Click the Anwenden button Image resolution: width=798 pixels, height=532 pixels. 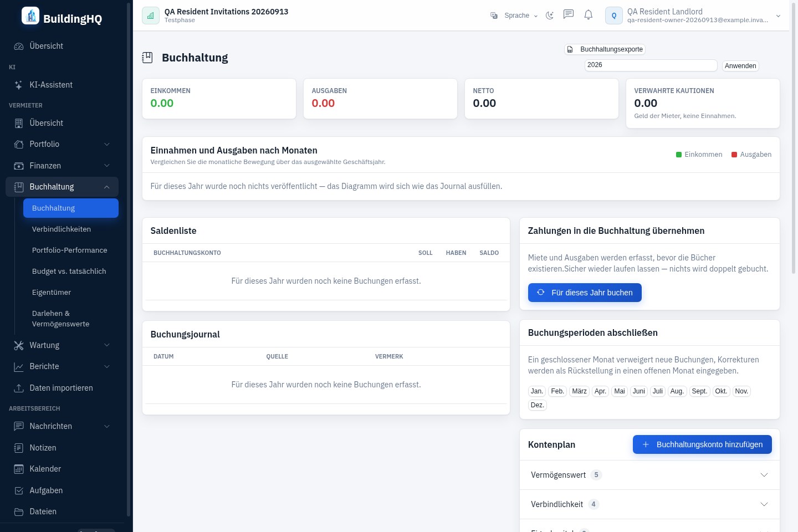pyautogui.click(x=740, y=66)
